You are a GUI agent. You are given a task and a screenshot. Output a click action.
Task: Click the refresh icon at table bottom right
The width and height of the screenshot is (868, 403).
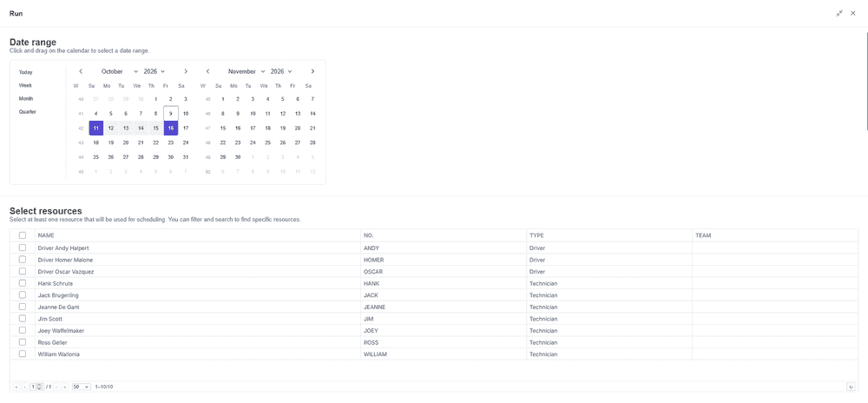pos(851,386)
